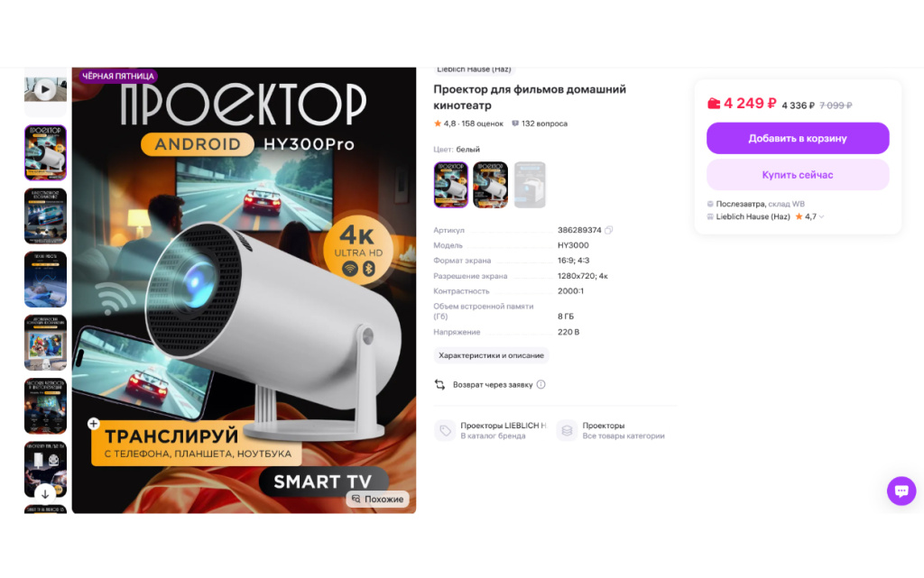Select the second color variant swatch
Screen dimensions: 924x578
[490, 185]
